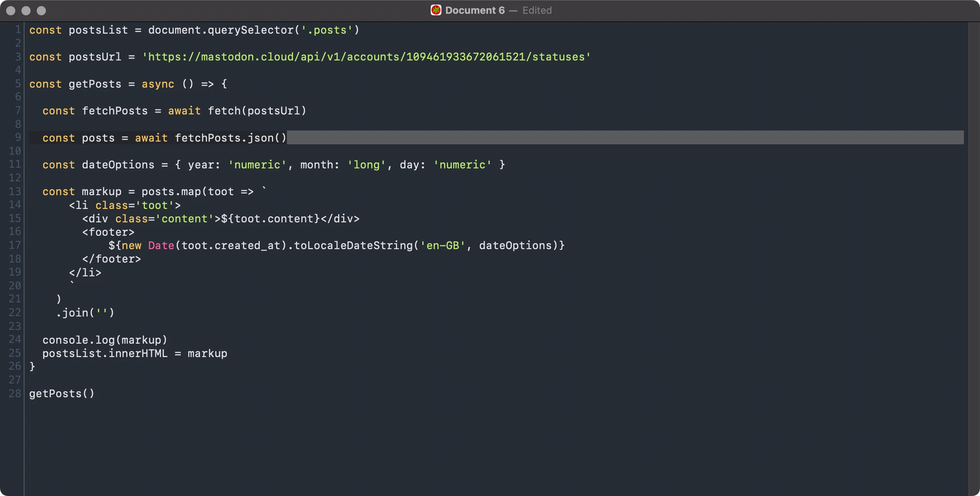980x496 pixels.
Task: Click '${toot.content}' on line 15
Action: [270, 219]
